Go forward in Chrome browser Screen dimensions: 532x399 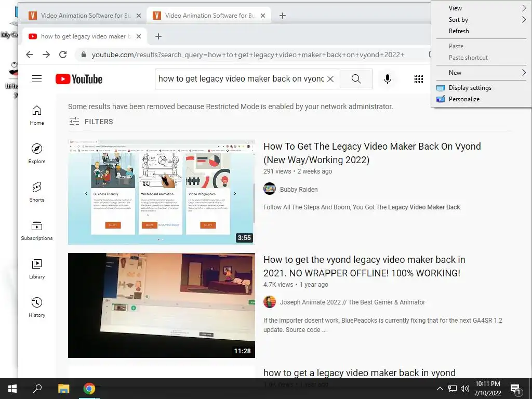coord(46,55)
